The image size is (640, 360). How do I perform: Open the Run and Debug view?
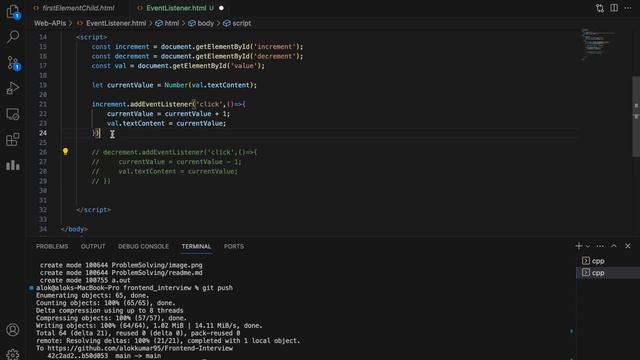[x=13, y=88]
